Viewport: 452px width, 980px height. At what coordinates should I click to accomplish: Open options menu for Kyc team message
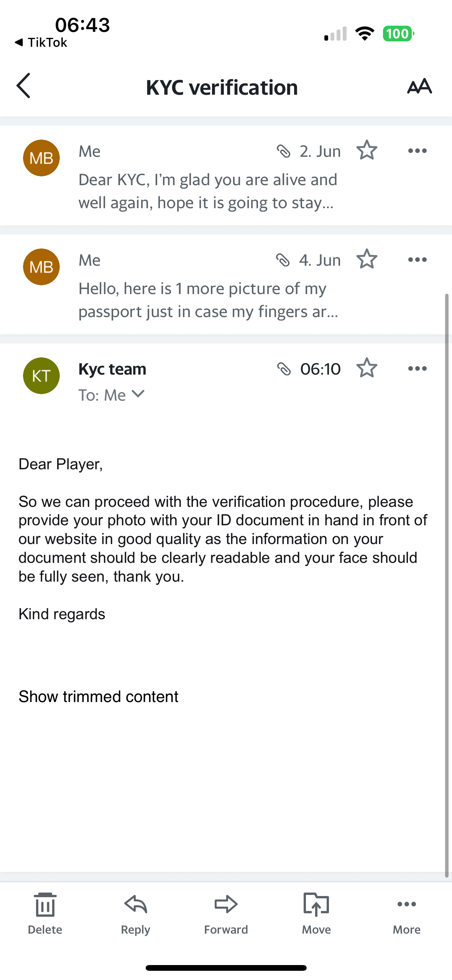tap(417, 368)
